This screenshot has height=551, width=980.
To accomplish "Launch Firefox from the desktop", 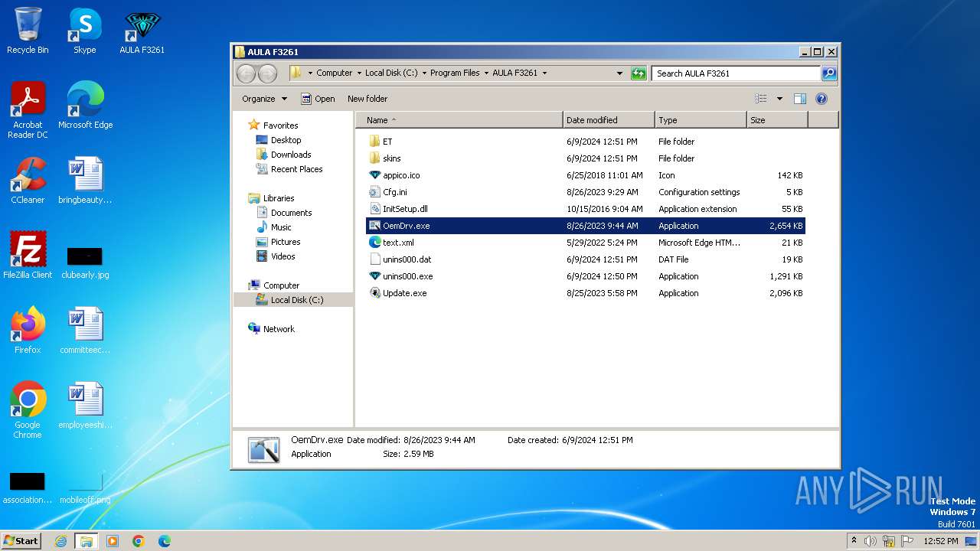I will pyautogui.click(x=28, y=331).
